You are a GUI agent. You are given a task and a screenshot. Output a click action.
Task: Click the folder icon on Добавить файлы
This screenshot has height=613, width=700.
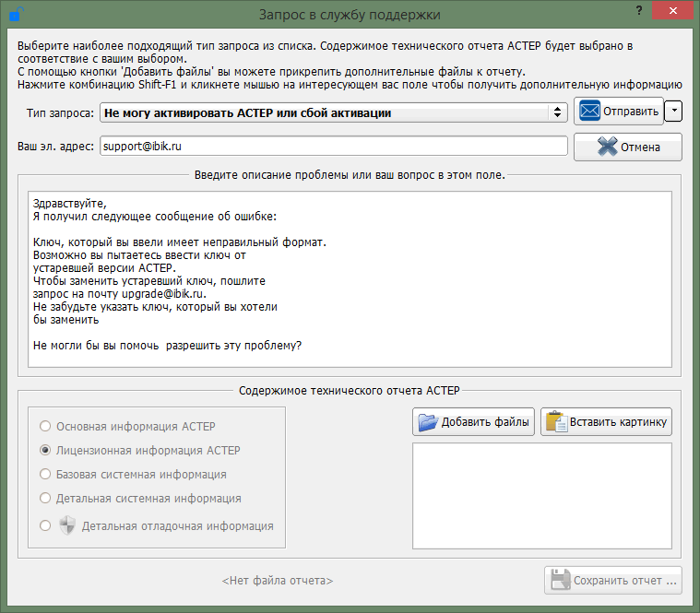(x=428, y=422)
